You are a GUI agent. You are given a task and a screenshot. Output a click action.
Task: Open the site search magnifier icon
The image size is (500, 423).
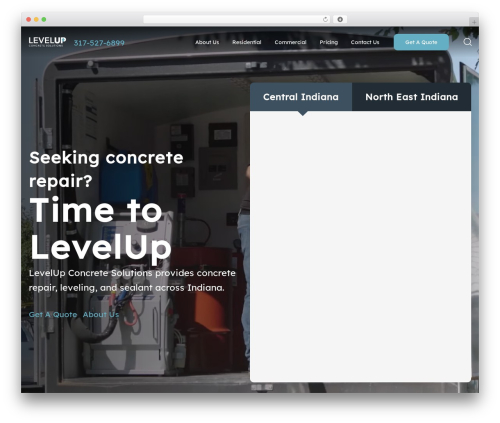[467, 42]
